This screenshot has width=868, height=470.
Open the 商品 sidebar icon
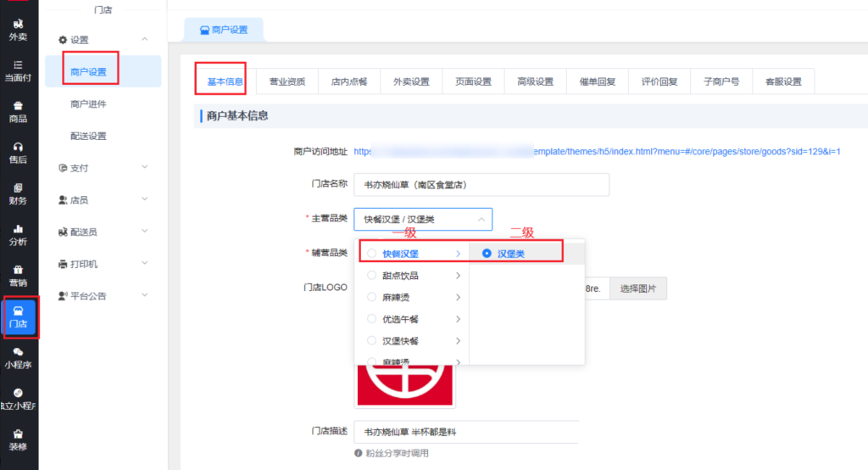[18, 112]
